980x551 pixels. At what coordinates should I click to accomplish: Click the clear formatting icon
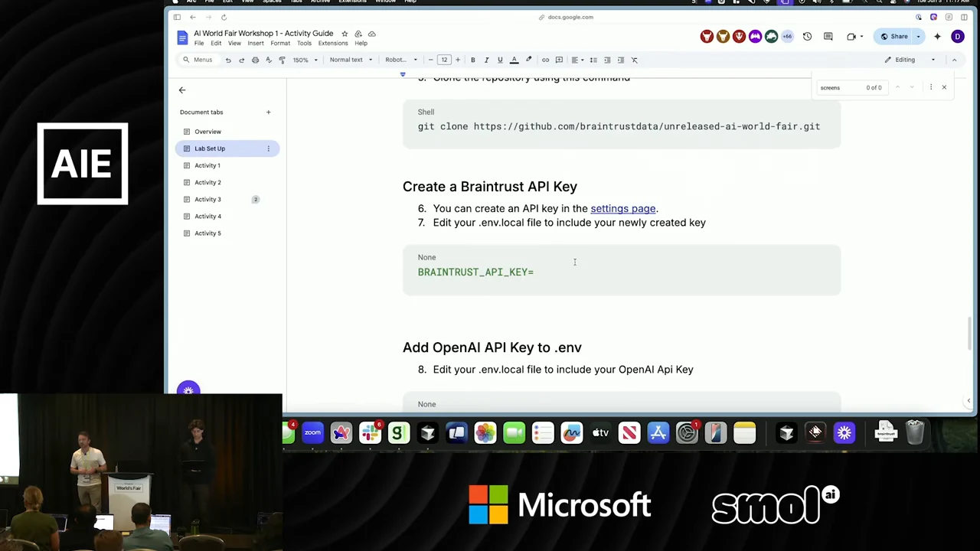[x=634, y=60]
